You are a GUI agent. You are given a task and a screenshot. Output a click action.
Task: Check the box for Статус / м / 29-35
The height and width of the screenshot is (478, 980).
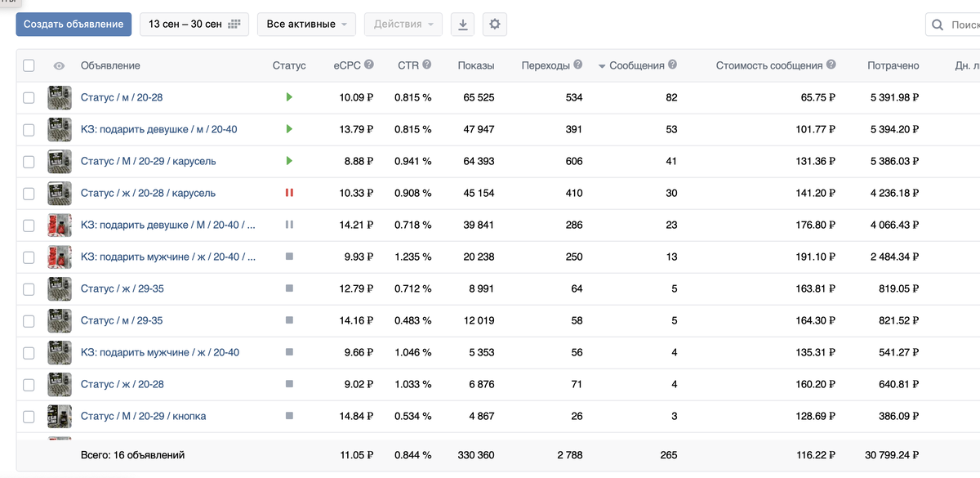pyautogui.click(x=29, y=320)
